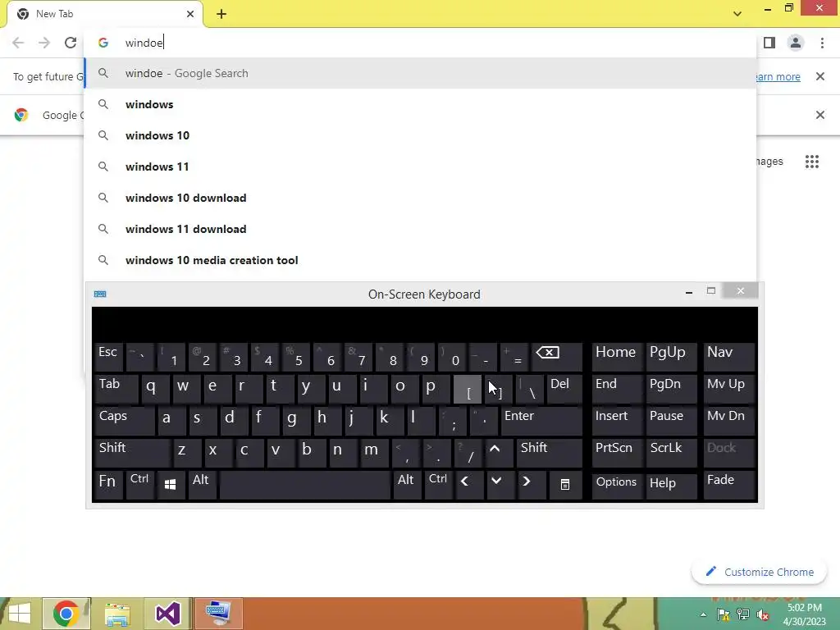Toggle the Chrome side panel icon
The height and width of the screenshot is (630, 840).
click(769, 43)
